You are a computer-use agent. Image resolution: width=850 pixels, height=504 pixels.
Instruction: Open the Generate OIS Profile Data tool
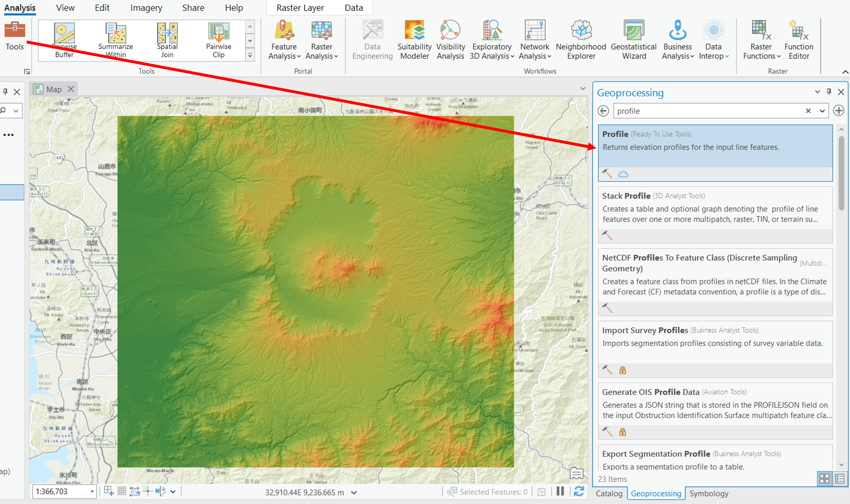point(715,411)
